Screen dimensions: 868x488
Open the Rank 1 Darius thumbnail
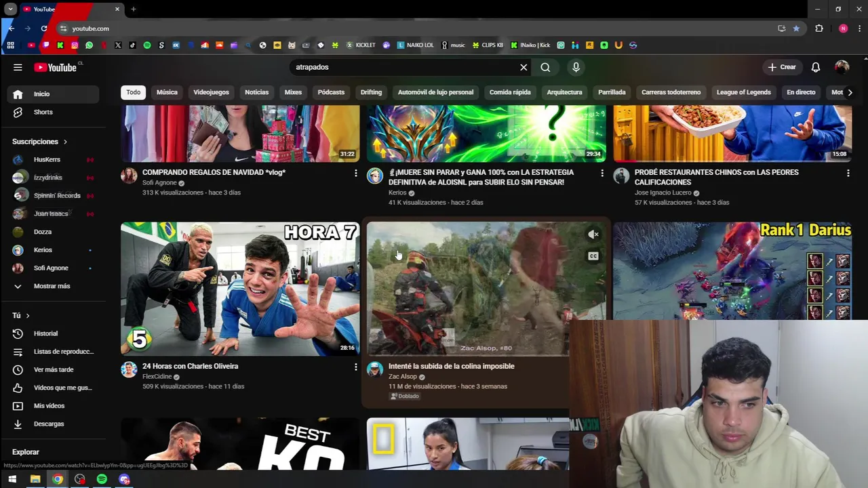pos(732,271)
